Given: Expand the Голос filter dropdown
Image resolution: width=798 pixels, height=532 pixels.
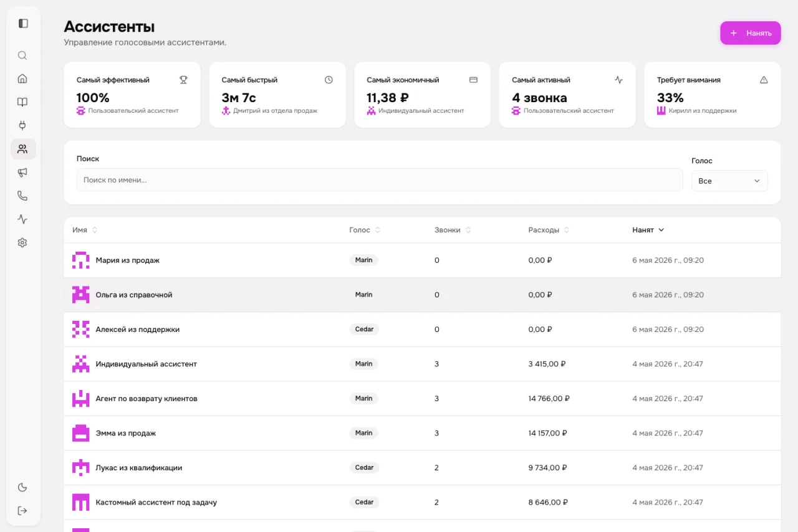Looking at the screenshot, I should click(729, 181).
